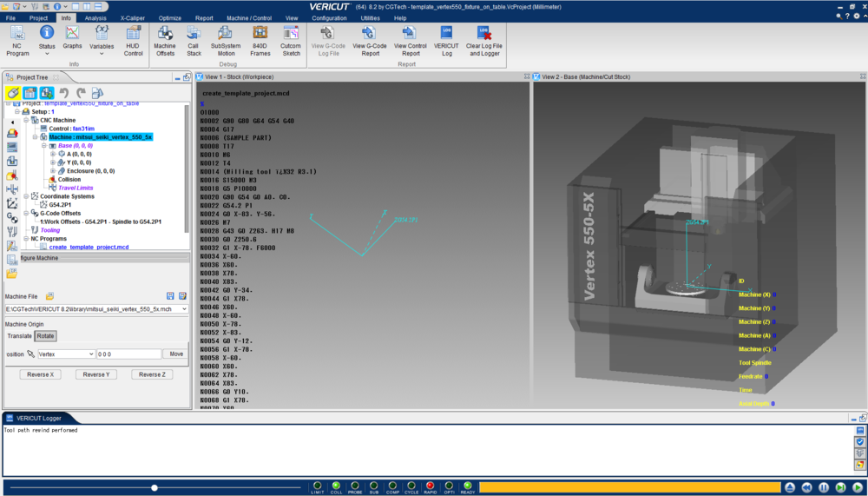Open the NC Program info button
This screenshot has width=868, height=496.
tap(17, 41)
